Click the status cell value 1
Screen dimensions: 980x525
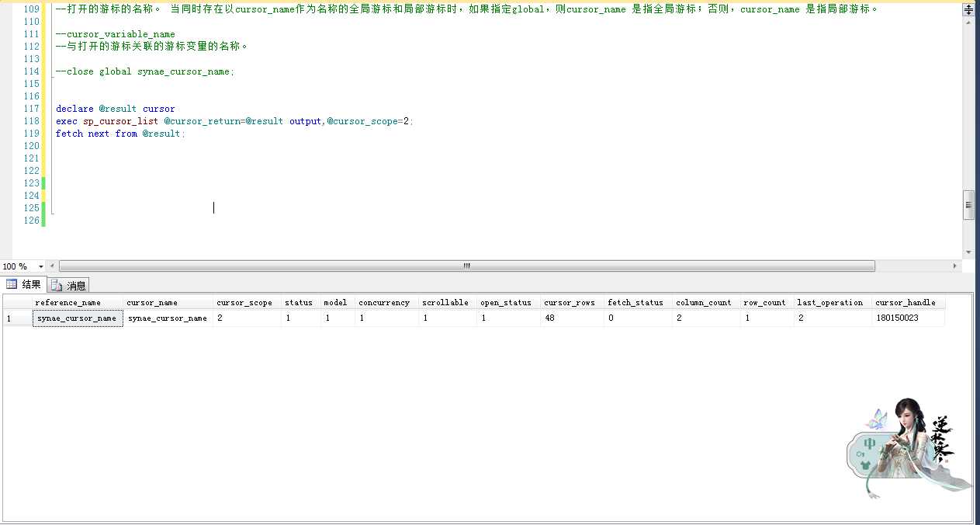pos(301,318)
